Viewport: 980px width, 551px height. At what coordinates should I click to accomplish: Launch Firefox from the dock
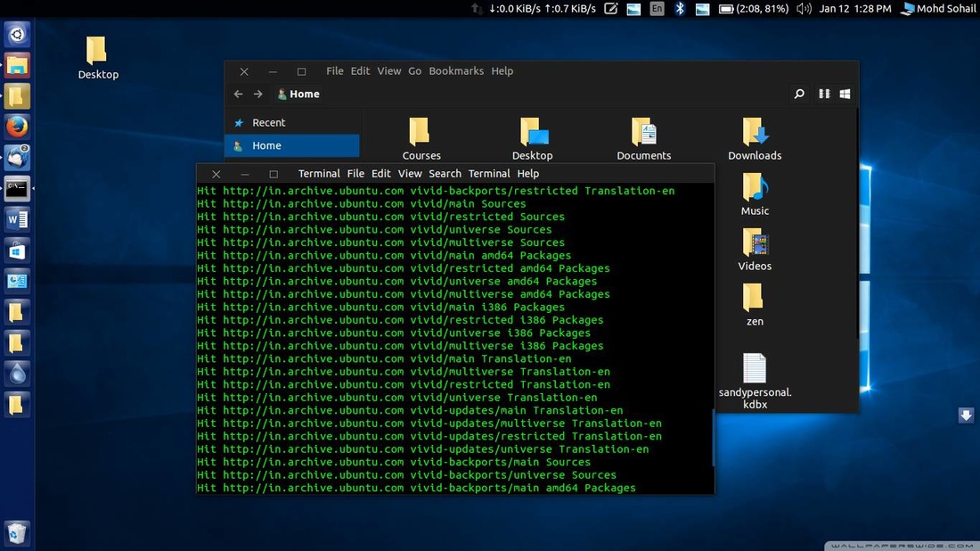(x=17, y=127)
